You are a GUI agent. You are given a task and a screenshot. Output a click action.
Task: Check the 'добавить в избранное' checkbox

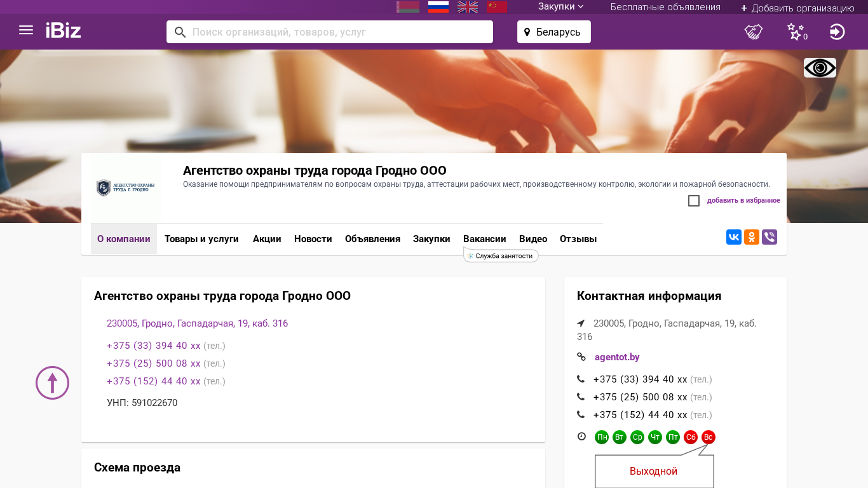[x=694, y=201]
